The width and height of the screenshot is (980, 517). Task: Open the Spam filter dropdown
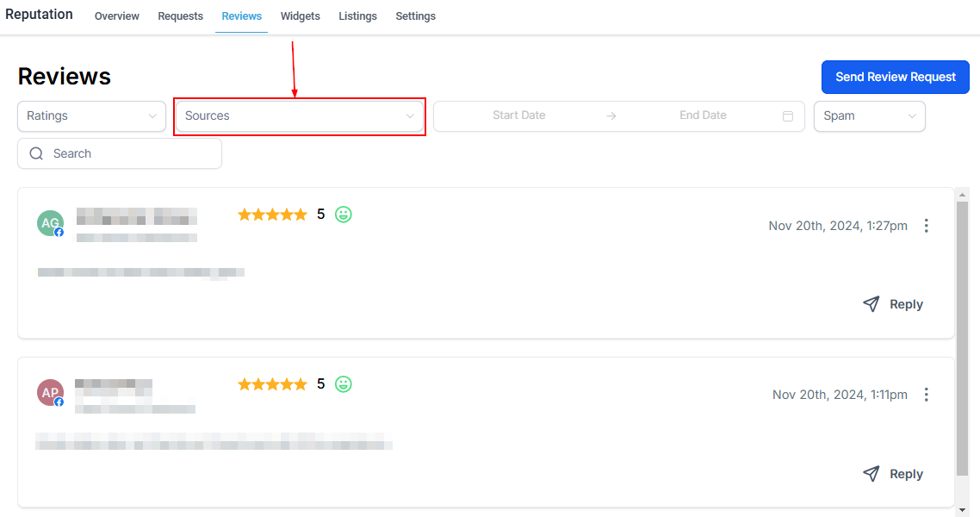click(x=869, y=116)
